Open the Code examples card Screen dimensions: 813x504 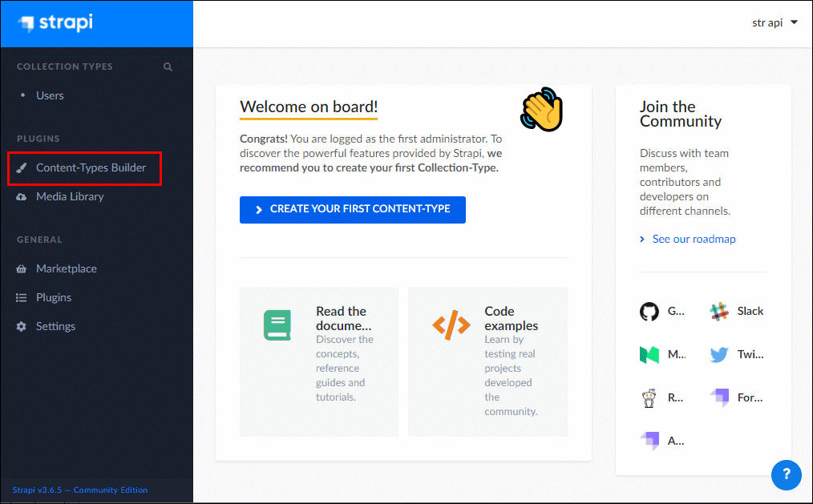[x=488, y=362]
